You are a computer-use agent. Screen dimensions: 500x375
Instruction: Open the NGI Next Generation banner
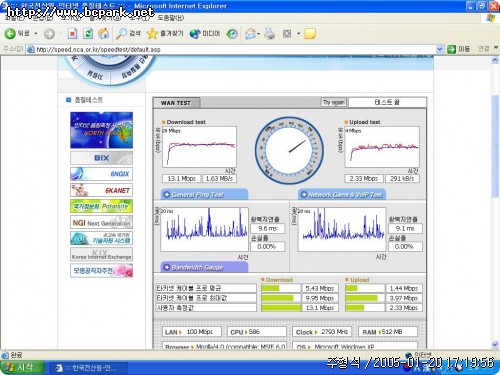101,222
